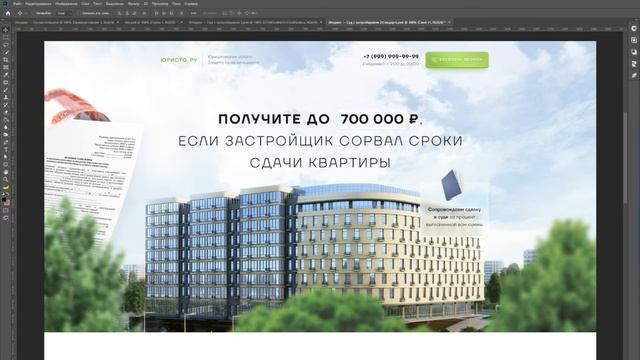Open the Редактирование menu
640x360 pixels.
38,3
